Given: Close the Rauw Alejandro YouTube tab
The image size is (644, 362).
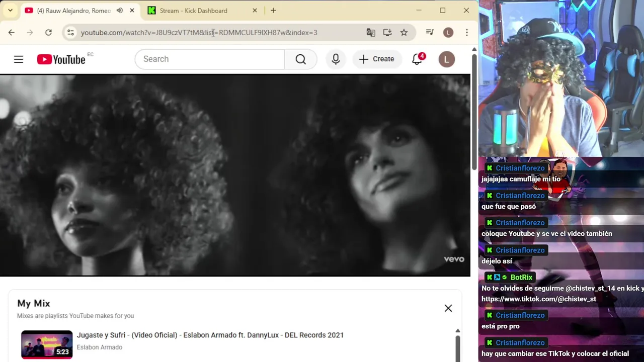Looking at the screenshot, I should click(132, 11).
